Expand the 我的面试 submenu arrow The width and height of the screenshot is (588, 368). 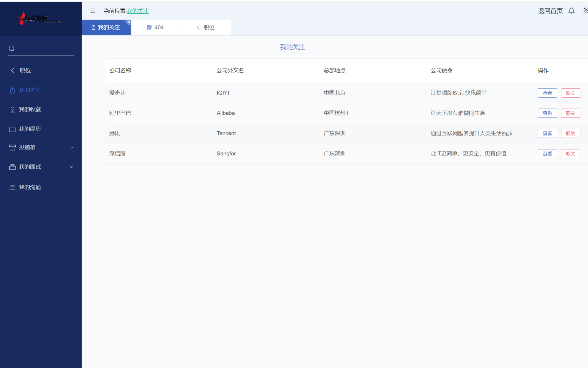tap(72, 167)
